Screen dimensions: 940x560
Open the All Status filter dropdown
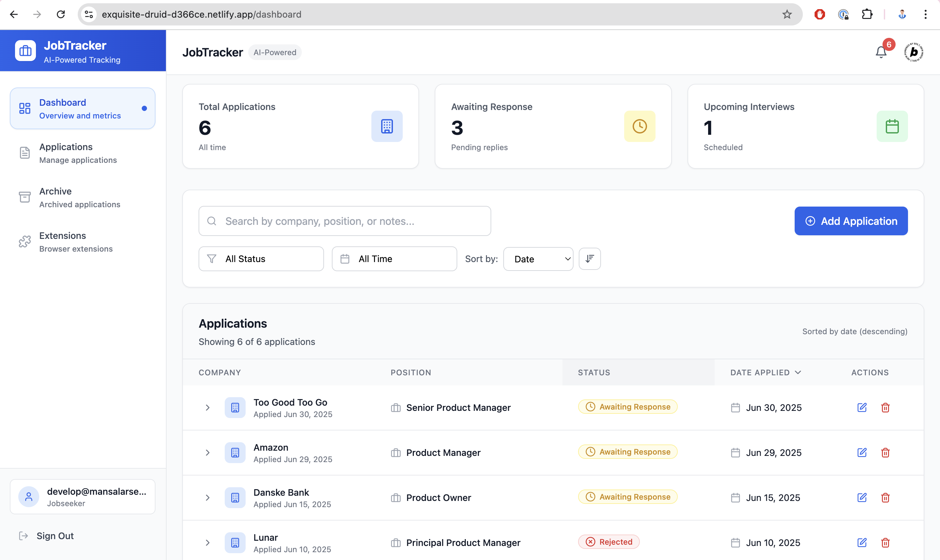pyautogui.click(x=261, y=259)
